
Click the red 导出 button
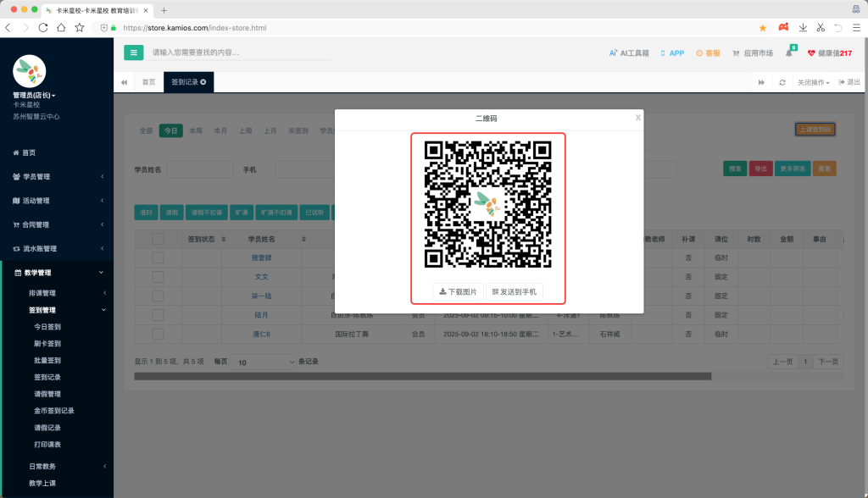[760, 169]
